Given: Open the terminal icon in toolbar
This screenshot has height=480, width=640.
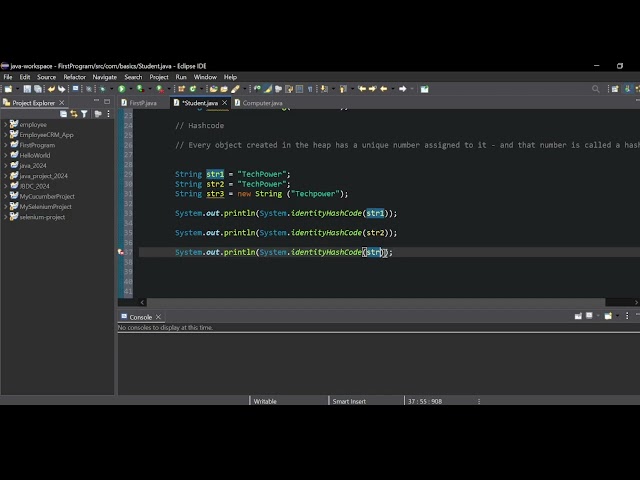Looking at the screenshot, I should [76, 89].
